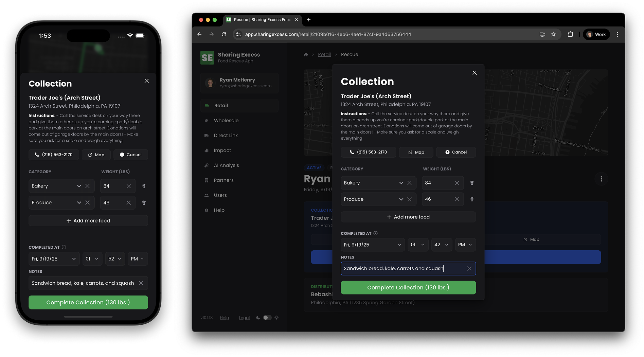The height and width of the screenshot is (357, 644).
Task: Click the 84 weight field on desktop
Action: (437, 183)
